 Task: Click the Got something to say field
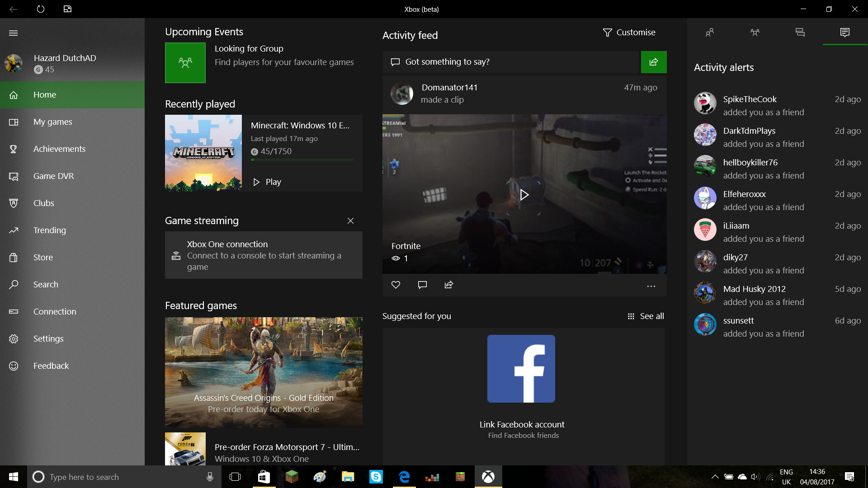point(511,62)
